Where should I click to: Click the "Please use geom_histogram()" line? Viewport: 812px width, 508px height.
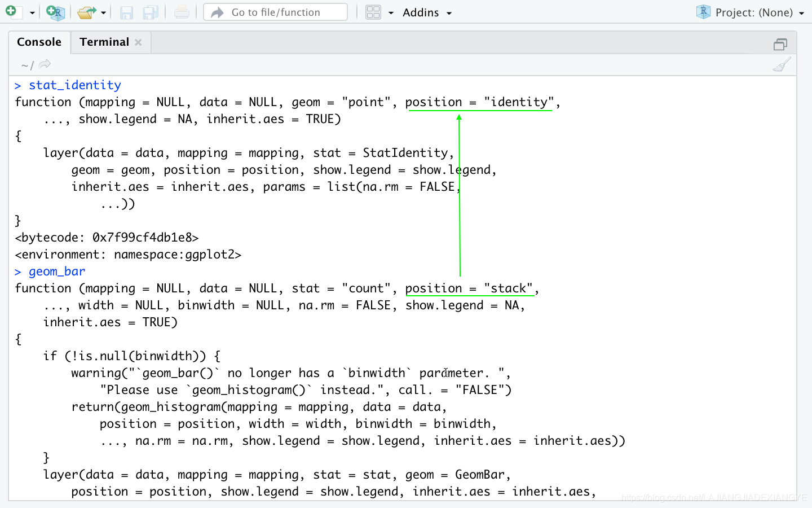[306, 390]
